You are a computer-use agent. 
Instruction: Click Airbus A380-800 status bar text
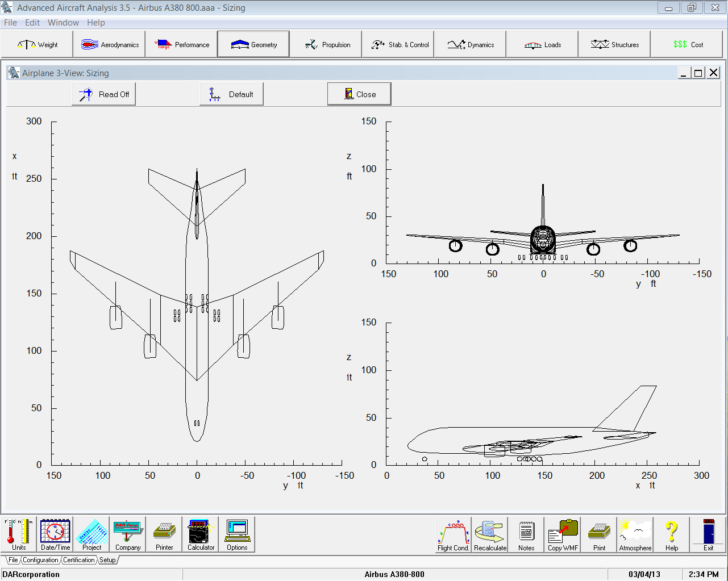(394, 574)
